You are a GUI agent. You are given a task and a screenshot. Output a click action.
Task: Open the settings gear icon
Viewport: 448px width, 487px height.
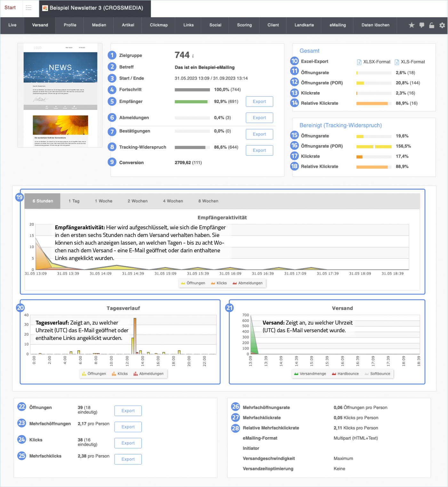point(442,25)
